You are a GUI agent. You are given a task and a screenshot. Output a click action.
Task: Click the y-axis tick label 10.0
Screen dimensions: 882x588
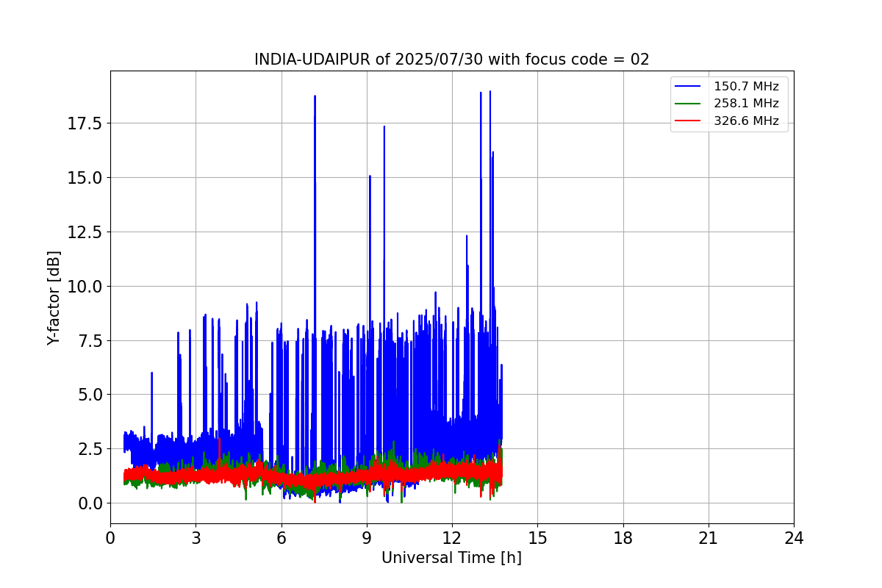(x=86, y=286)
